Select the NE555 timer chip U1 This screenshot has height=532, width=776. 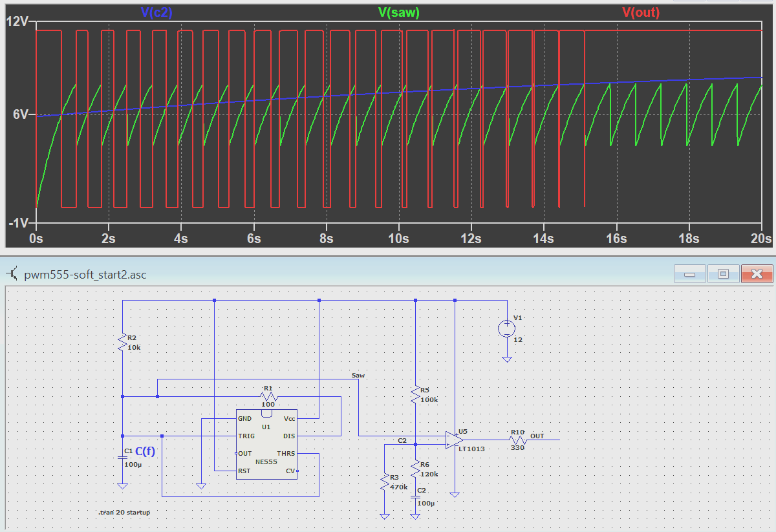(x=266, y=444)
